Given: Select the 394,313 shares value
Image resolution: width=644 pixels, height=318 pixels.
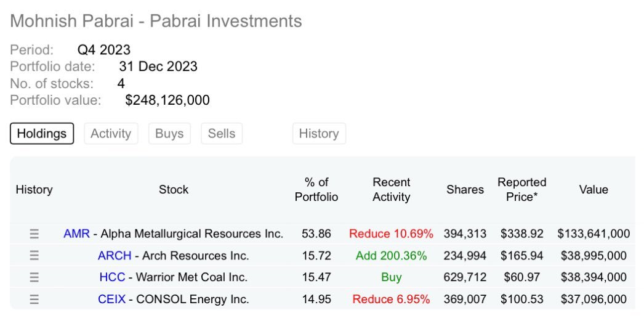Looking at the screenshot, I should tap(465, 234).
